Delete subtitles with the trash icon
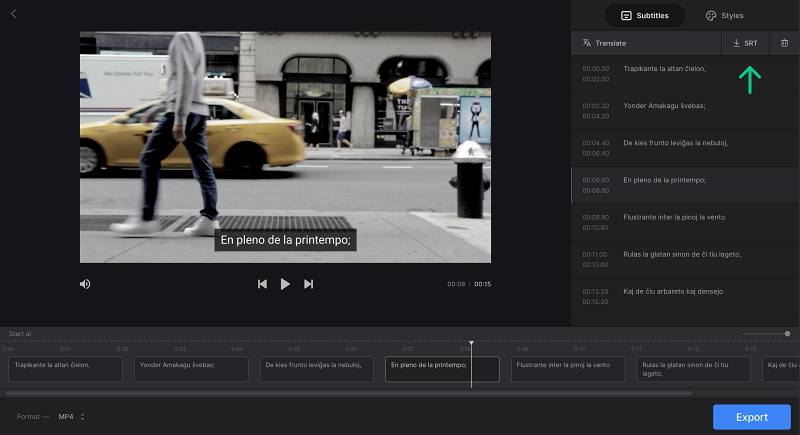 click(x=784, y=43)
